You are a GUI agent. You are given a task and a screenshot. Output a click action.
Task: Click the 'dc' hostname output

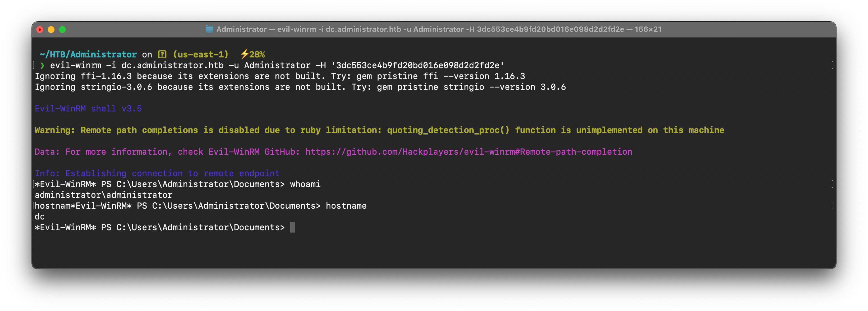coord(40,217)
